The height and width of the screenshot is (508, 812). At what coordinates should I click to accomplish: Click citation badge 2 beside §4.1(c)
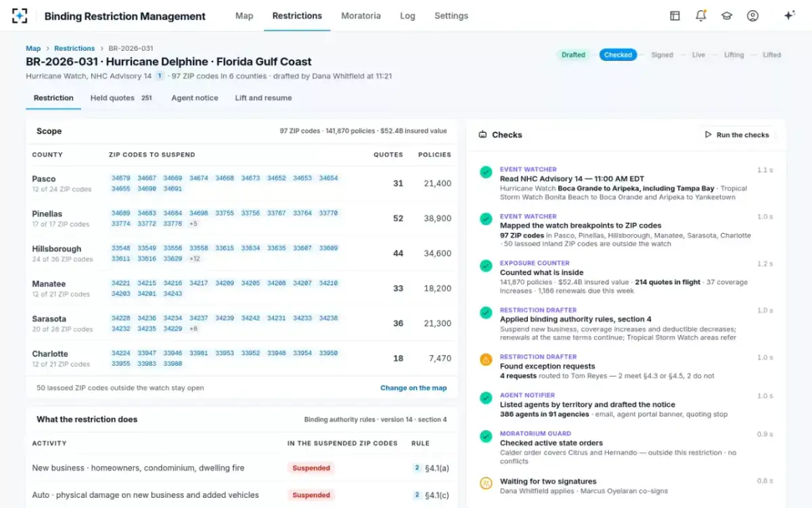click(x=417, y=495)
